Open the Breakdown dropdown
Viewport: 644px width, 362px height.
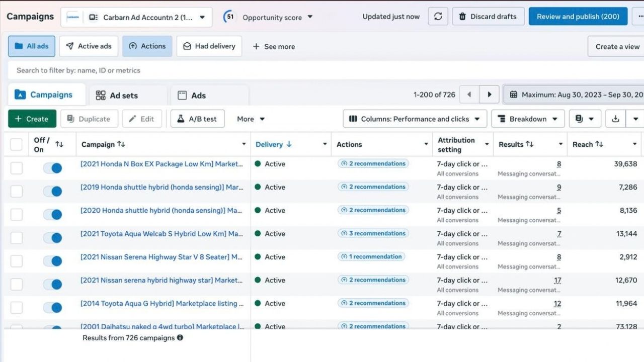528,119
